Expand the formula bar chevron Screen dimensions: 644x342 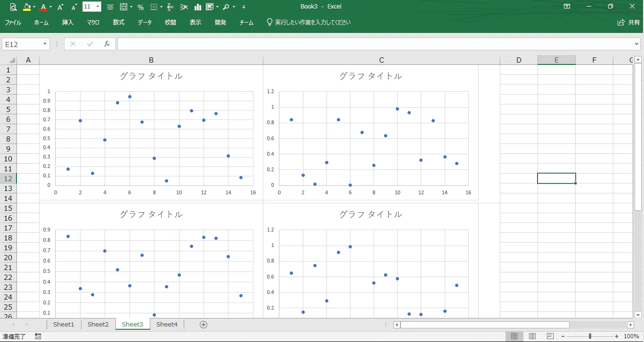637,44
